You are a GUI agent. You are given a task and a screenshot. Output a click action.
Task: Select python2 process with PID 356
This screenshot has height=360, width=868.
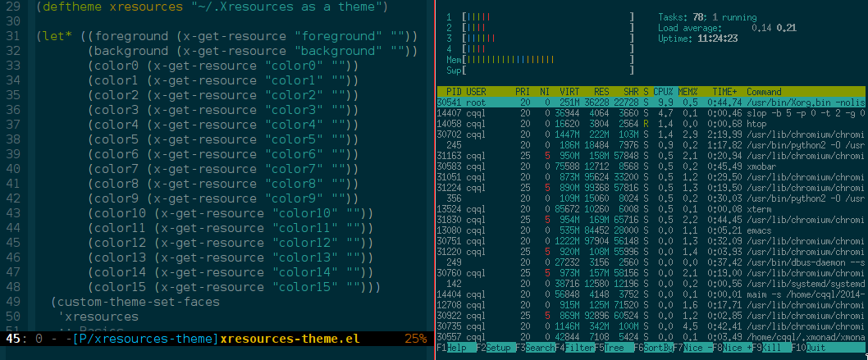tap(651, 198)
